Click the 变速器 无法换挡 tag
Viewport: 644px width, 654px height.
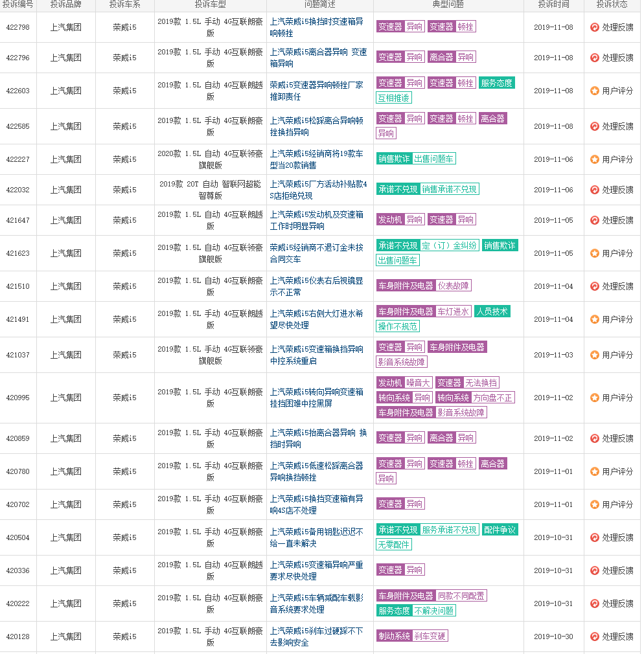click(468, 383)
